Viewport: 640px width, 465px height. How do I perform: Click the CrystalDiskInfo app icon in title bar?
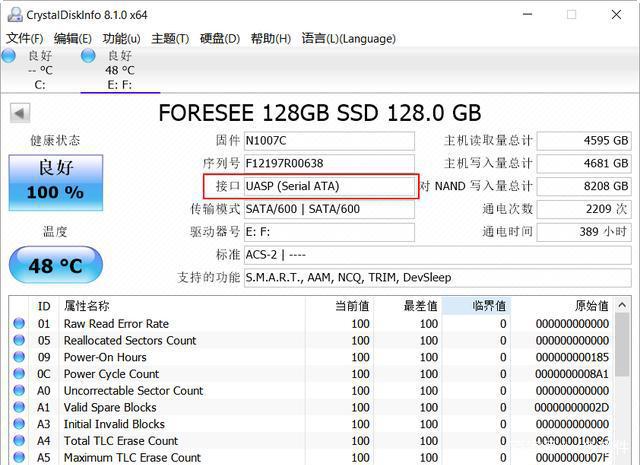coord(13,14)
